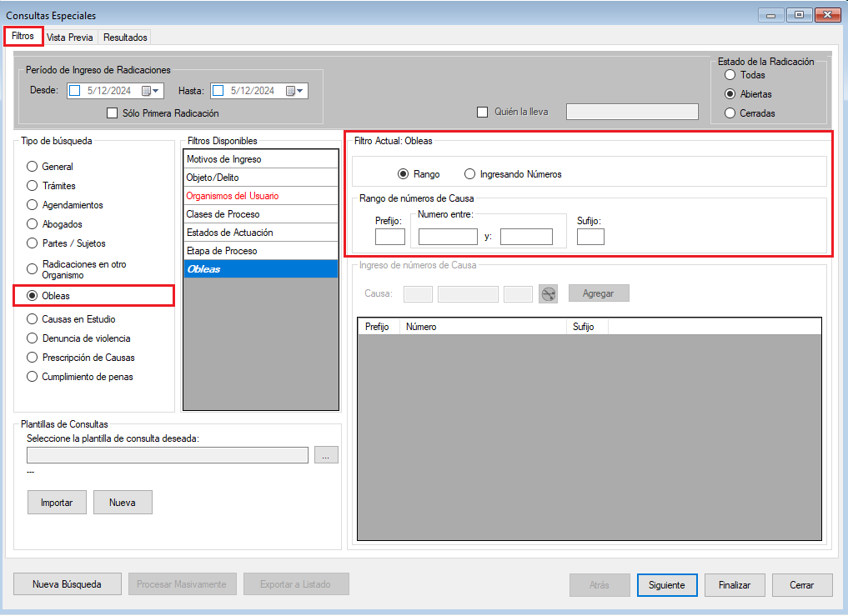Enable the Hasta date checkbox
This screenshot has height=616, width=848.
(x=218, y=91)
